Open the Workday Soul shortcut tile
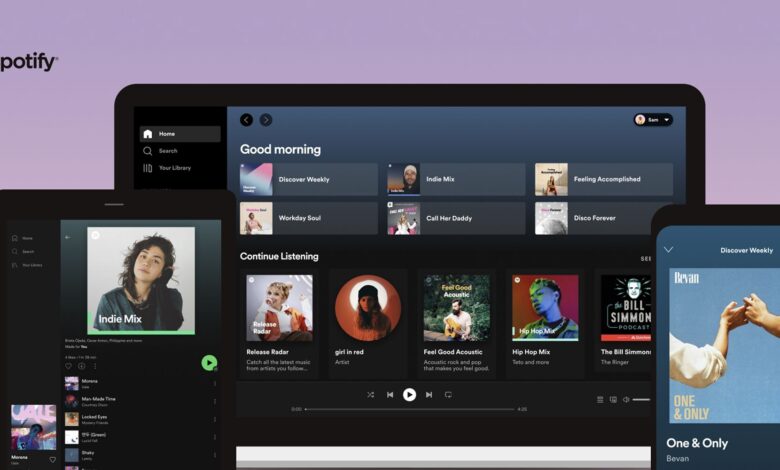The image size is (780, 470). click(x=308, y=218)
